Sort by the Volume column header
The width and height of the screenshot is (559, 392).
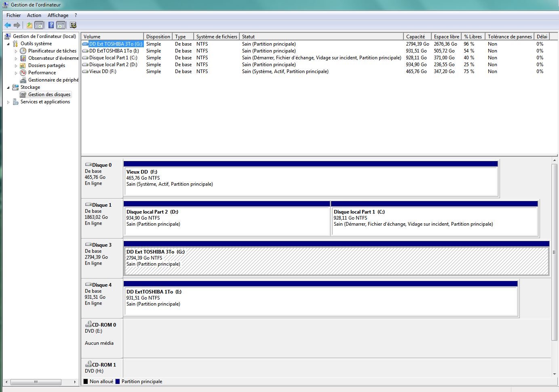coord(112,36)
